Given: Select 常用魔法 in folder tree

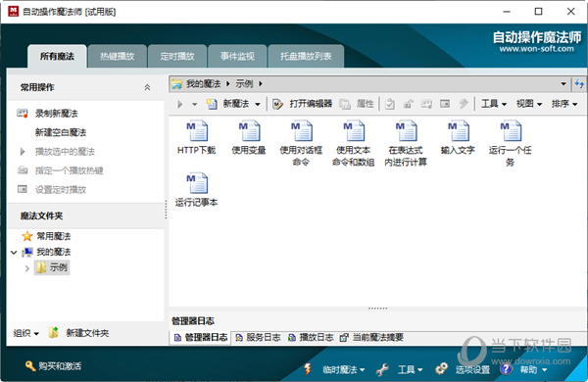Looking at the screenshot, I should pos(46,236).
